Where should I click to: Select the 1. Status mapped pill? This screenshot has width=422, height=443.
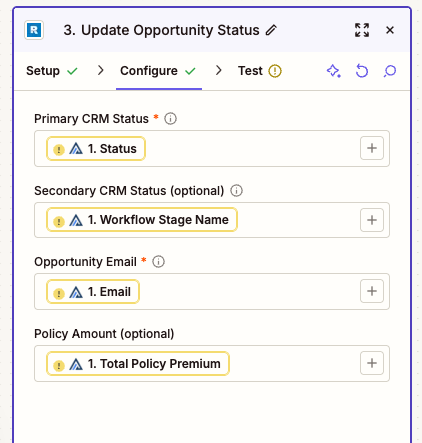tap(96, 149)
